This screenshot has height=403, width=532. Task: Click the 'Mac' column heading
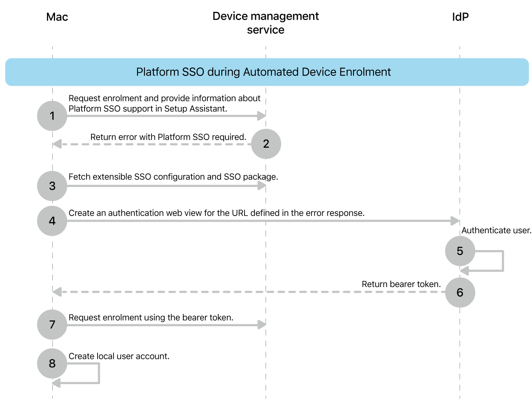coord(57,17)
